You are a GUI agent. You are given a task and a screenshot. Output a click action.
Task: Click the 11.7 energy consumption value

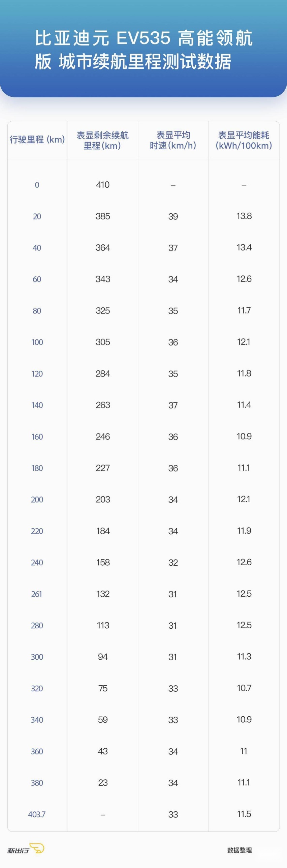244,310
